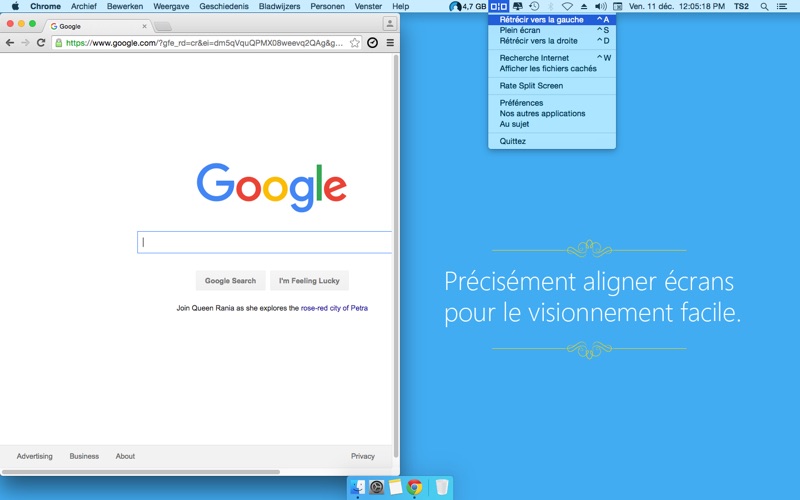Click the circular checkmark extension icon
Viewport: 800px width, 500px height.
click(372, 43)
